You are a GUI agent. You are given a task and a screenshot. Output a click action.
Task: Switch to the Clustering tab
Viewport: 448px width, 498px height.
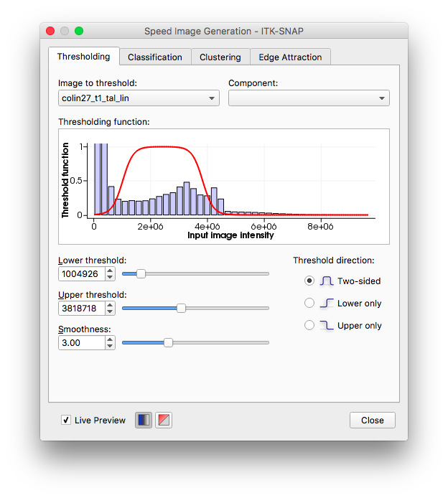tap(220, 57)
